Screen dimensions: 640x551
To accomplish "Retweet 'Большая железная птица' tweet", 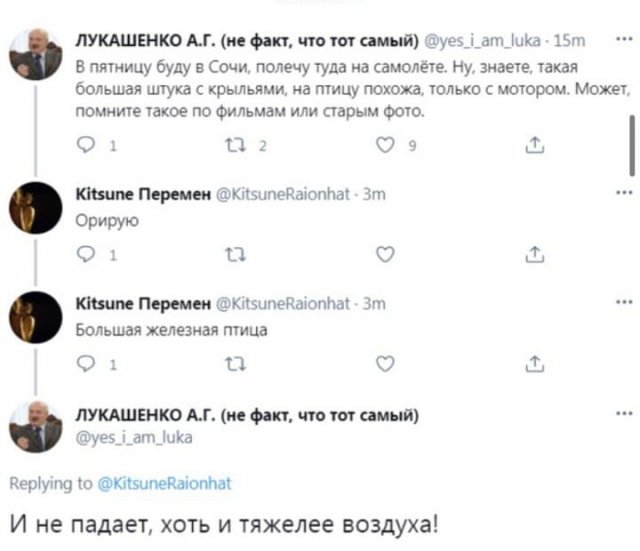I will click(236, 364).
